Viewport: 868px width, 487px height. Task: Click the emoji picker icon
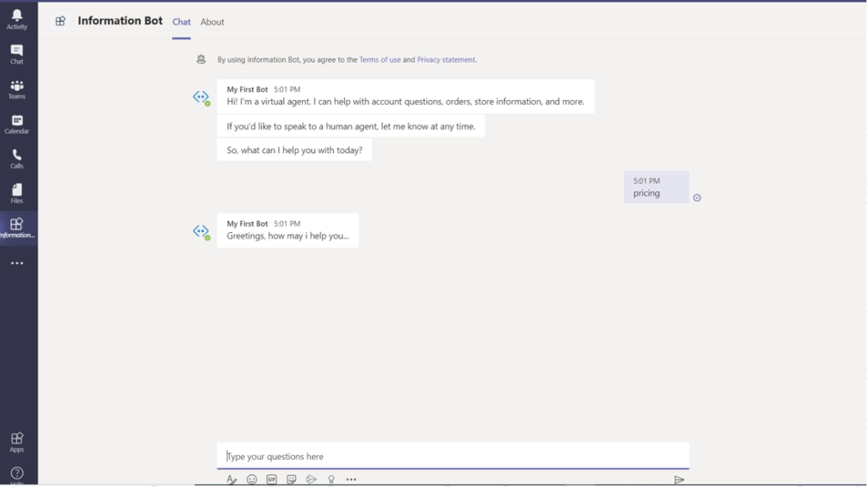point(252,479)
